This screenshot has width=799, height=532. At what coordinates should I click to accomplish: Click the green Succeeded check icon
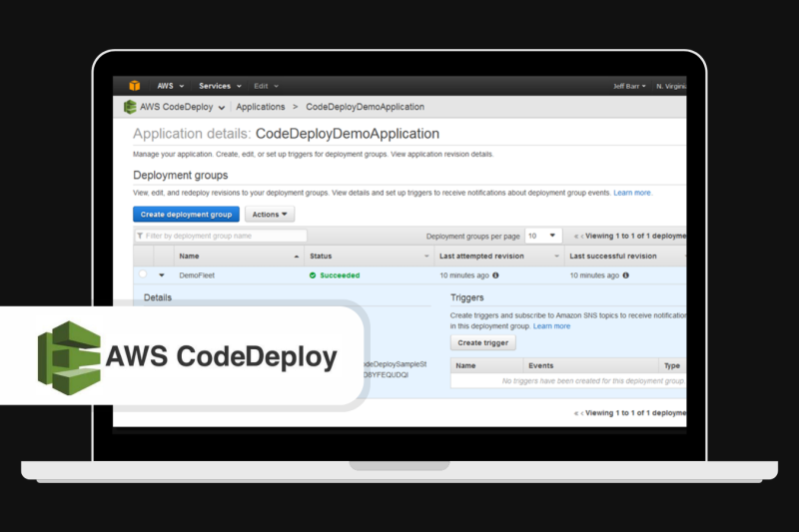pos(313,275)
